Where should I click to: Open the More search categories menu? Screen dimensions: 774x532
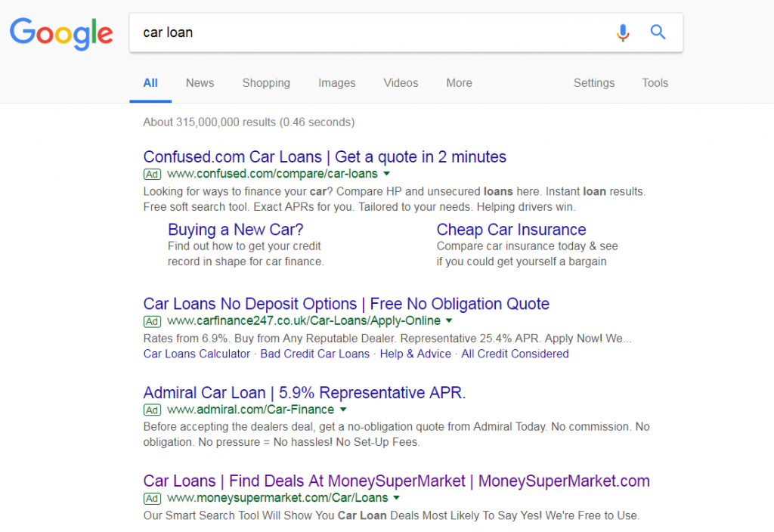click(x=459, y=83)
